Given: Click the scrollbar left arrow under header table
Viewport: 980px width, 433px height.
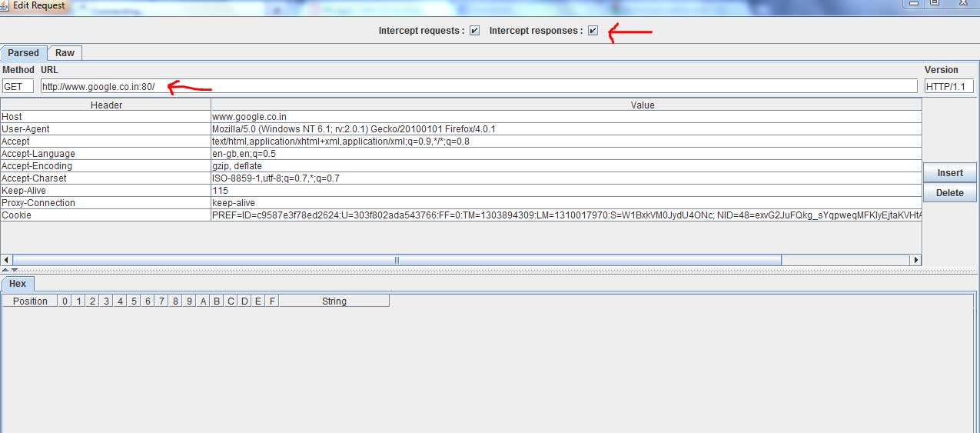Looking at the screenshot, I should (6, 261).
